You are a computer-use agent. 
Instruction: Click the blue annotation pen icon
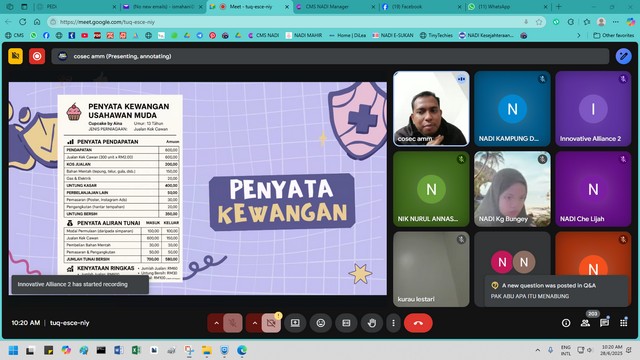623,56
